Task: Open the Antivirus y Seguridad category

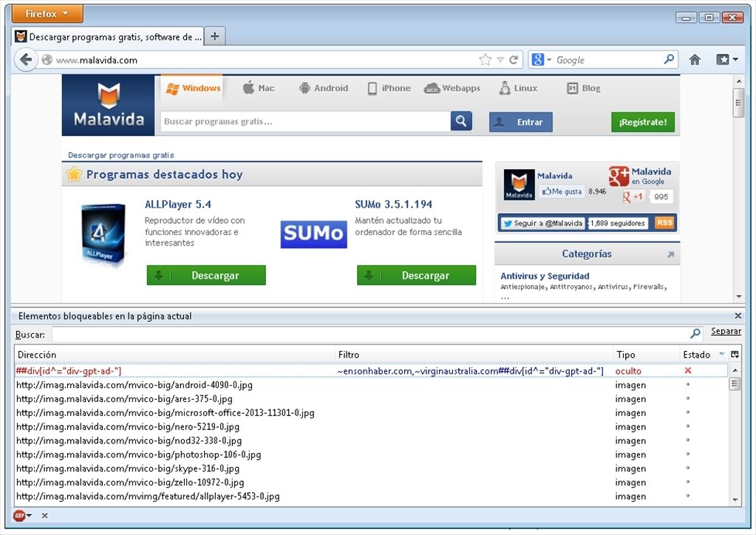Action: [x=545, y=276]
